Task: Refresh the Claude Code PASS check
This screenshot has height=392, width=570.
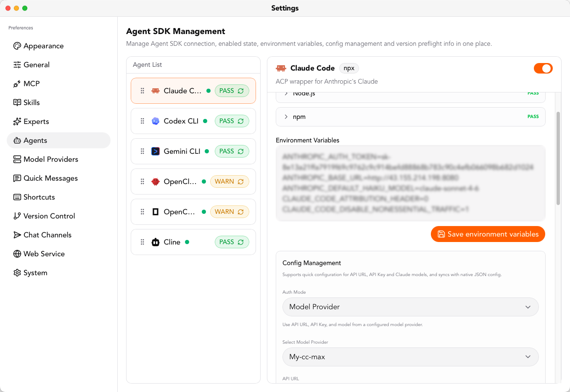Action: click(241, 91)
